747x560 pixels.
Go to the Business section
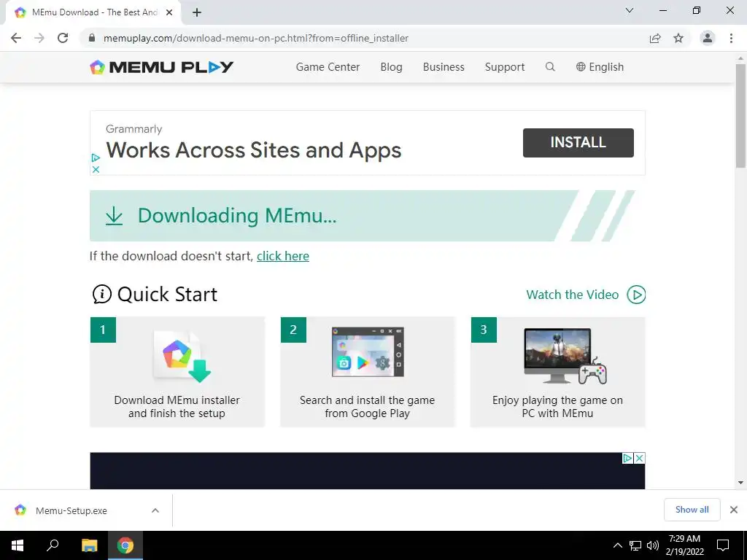pyautogui.click(x=444, y=66)
